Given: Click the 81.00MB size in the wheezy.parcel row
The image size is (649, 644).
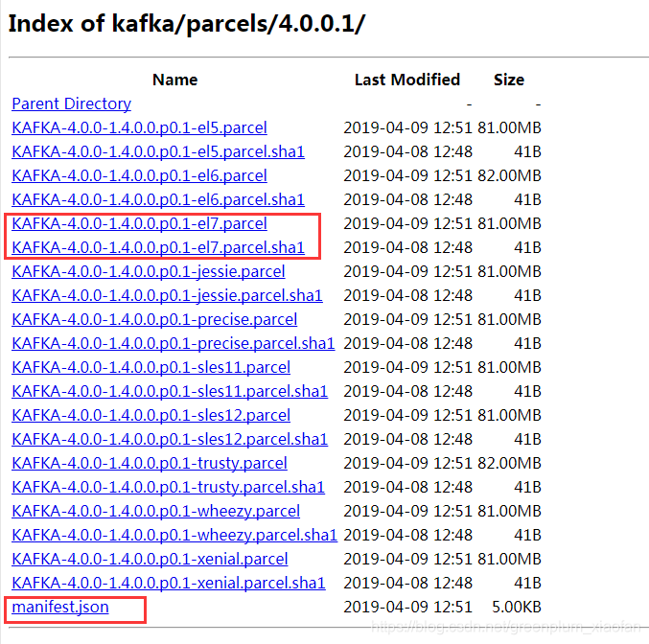Looking at the screenshot, I should pyautogui.click(x=509, y=512).
